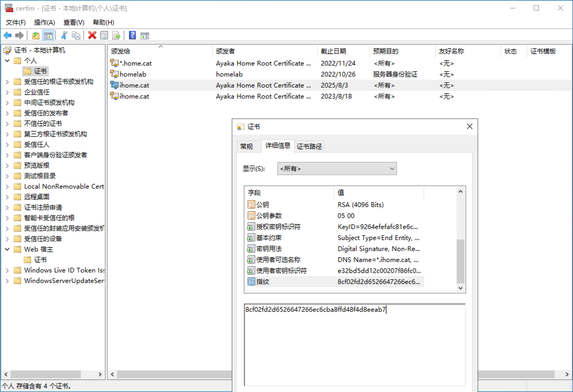Switch to the 常规 tab
Screen dimensions: 573x392
[246, 146]
